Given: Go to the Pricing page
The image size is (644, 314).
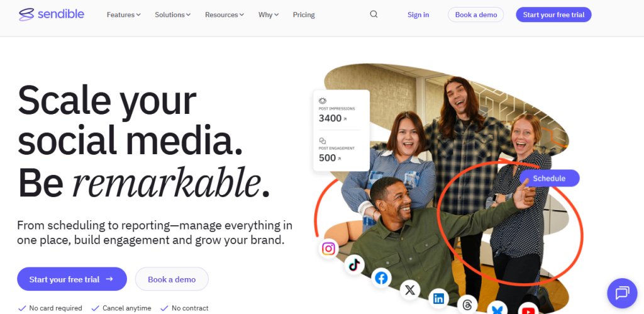Looking at the screenshot, I should tap(304, 15).
